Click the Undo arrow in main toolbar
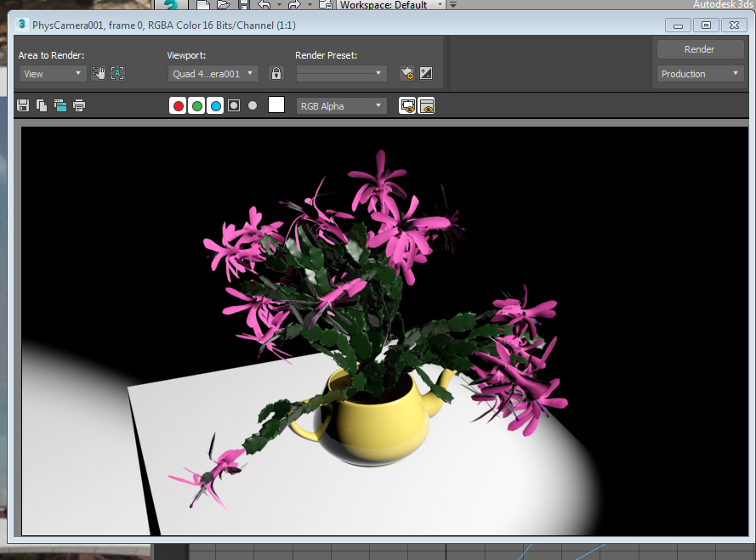Viewport: 756px width, 560px height. [264, 5]
